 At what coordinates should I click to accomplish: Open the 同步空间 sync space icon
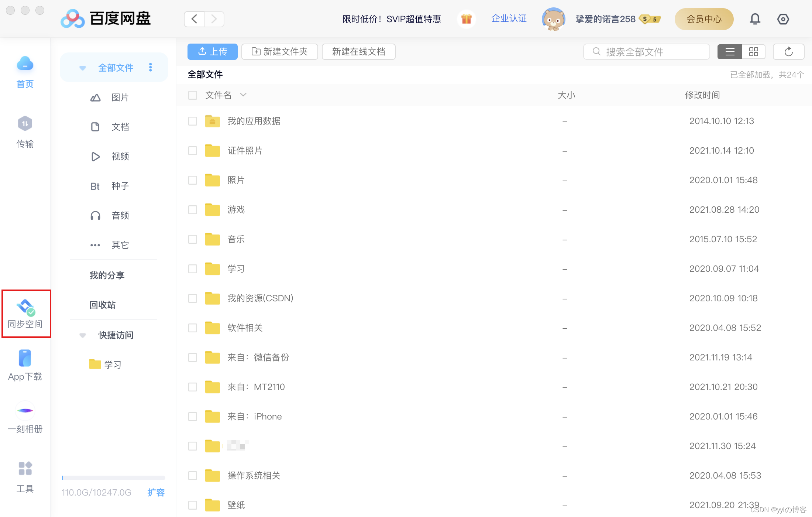[x=25, y=308]
